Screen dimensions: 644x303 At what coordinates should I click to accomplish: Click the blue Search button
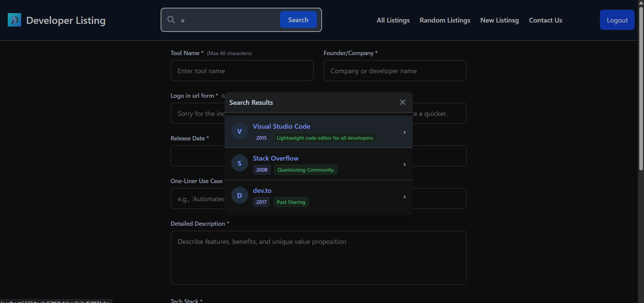click(x=298, y=20)
